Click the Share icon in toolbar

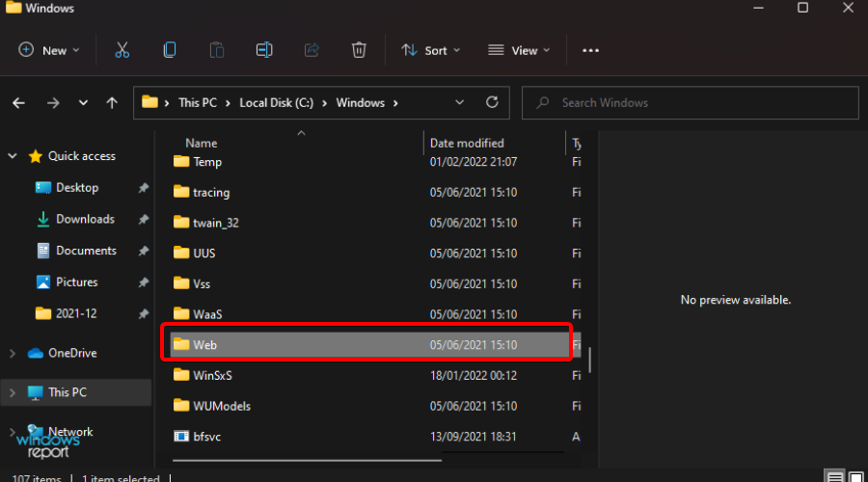point(312,50)
